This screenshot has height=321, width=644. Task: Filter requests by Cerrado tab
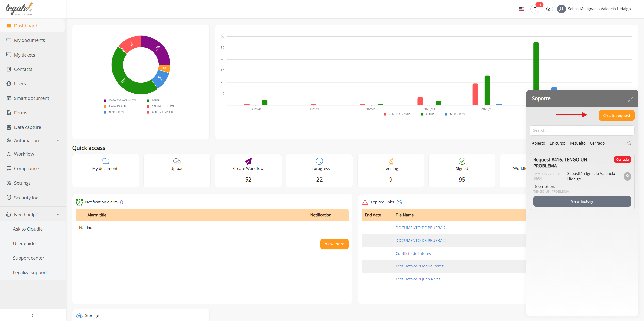point(597,143)
